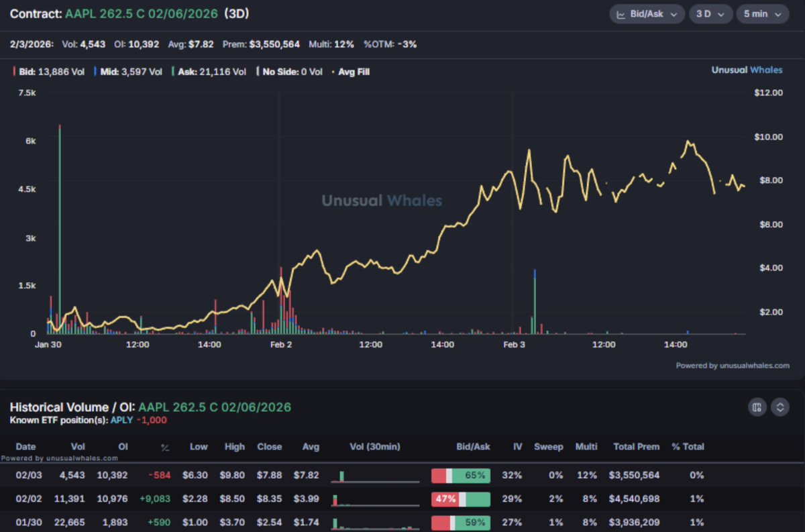Viewport: 805px width, 532px height.
Task: Click the 59% bid/ask bar in 01/30 row
Action: [x=461, y=523]
